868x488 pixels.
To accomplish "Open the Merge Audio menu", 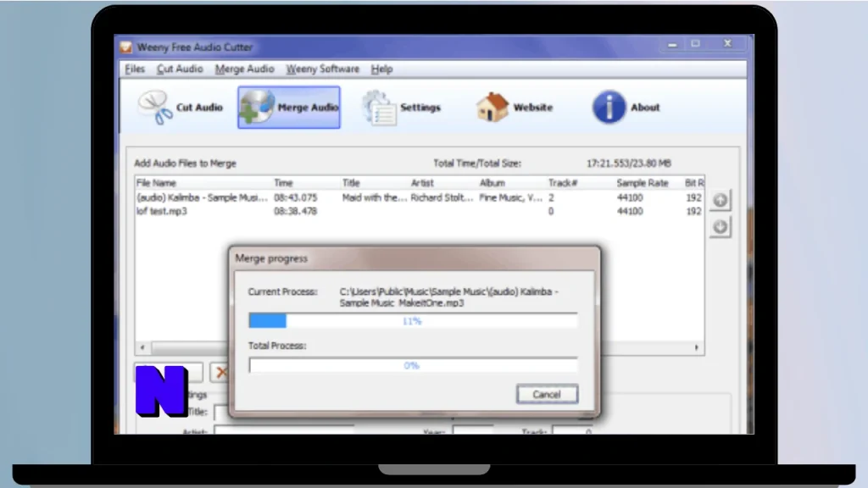I will pyautogui.click(x=244, y=69).
